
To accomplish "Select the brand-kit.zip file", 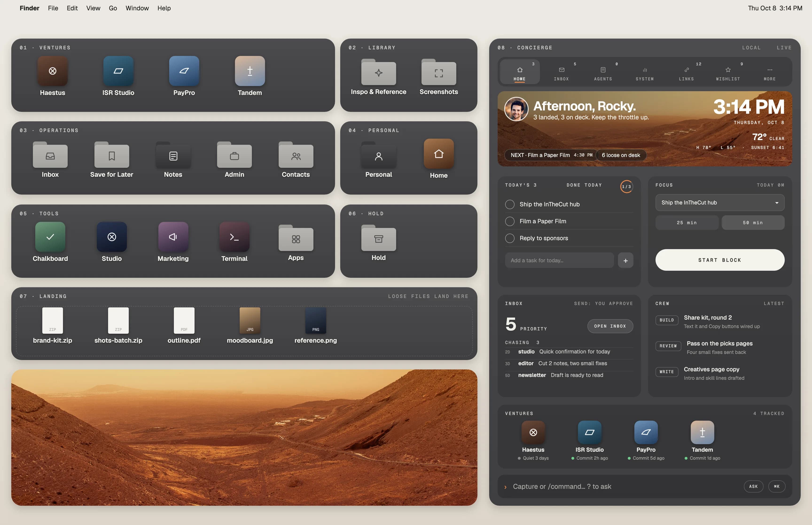I will tap(52, 321).
